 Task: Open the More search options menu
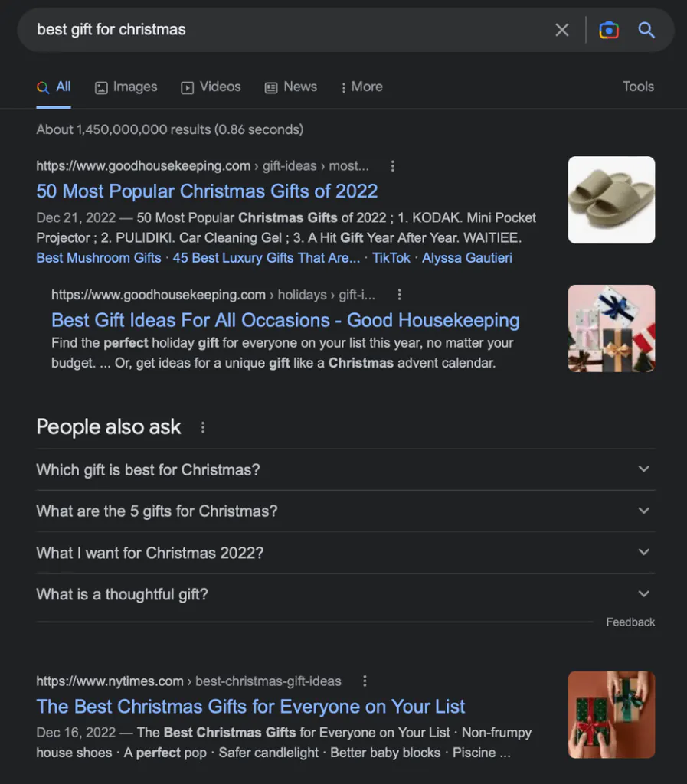(361, 87)
